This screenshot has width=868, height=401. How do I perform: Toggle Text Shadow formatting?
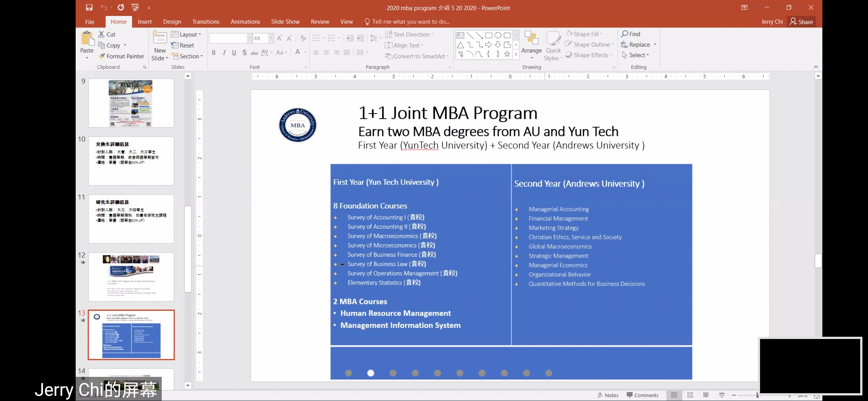click(244, 52)
